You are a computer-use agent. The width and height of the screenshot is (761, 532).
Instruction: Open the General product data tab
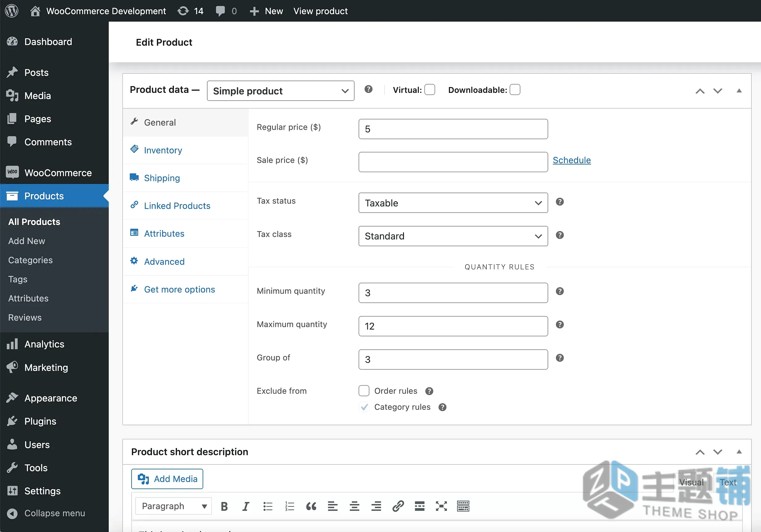point(186,122)
